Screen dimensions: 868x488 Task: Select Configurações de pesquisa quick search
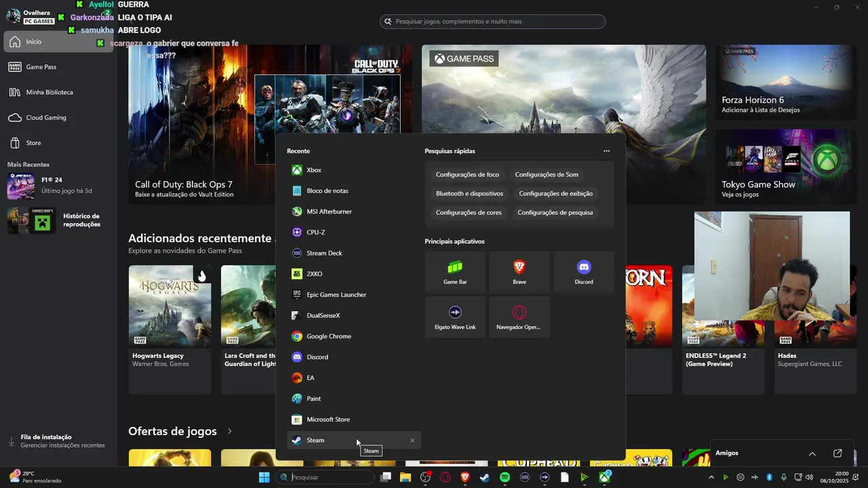pyautogui.click(x=555, y=213)
